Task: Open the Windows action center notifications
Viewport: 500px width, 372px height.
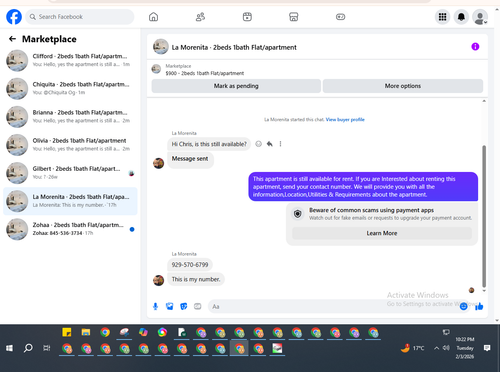Action: pyautogui.click(x=487, y=348)
